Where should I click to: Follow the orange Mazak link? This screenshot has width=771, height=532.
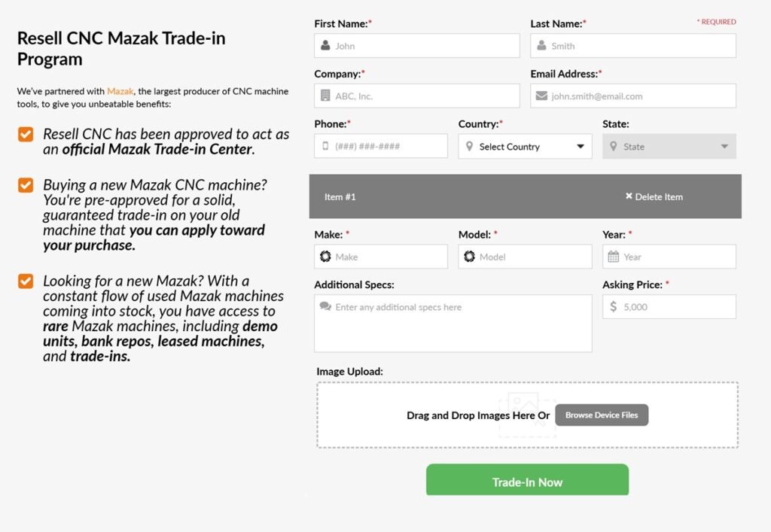[x=120, y=91]
